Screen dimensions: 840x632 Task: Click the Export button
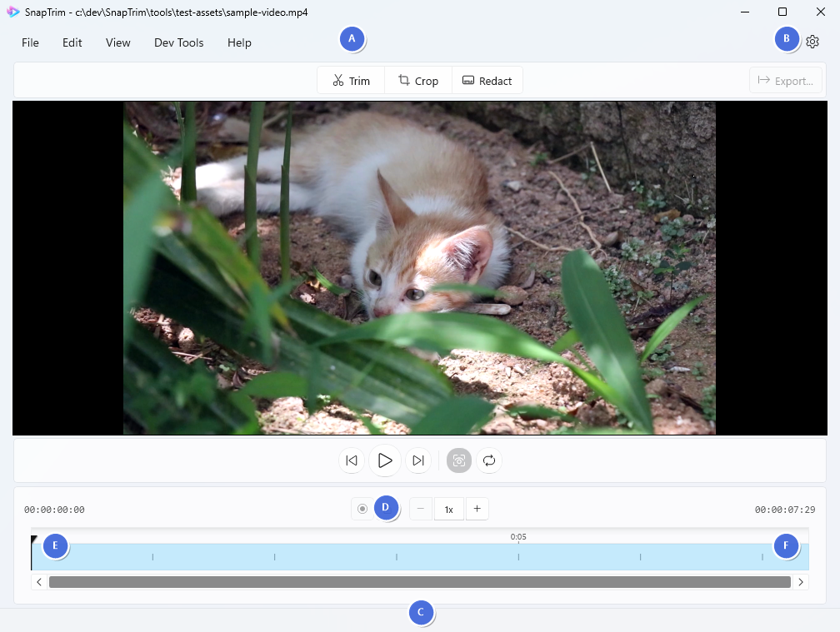point(785,80)
